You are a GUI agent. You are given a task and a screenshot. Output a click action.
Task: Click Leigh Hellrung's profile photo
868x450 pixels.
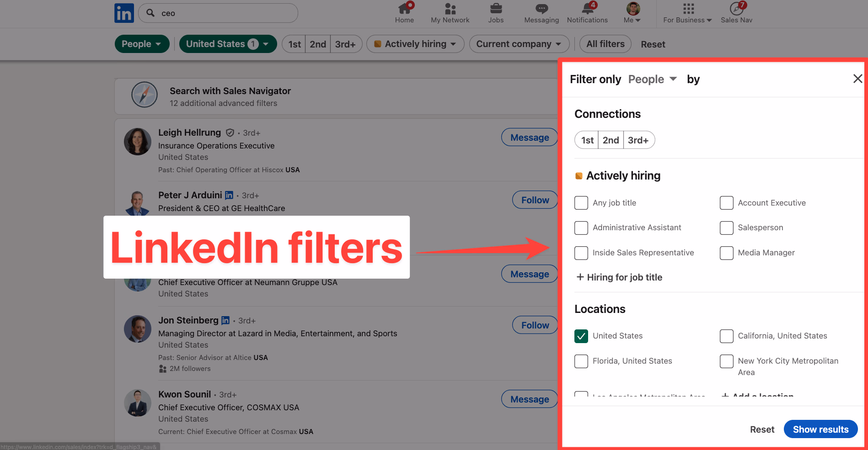click(x=138, y=142)
